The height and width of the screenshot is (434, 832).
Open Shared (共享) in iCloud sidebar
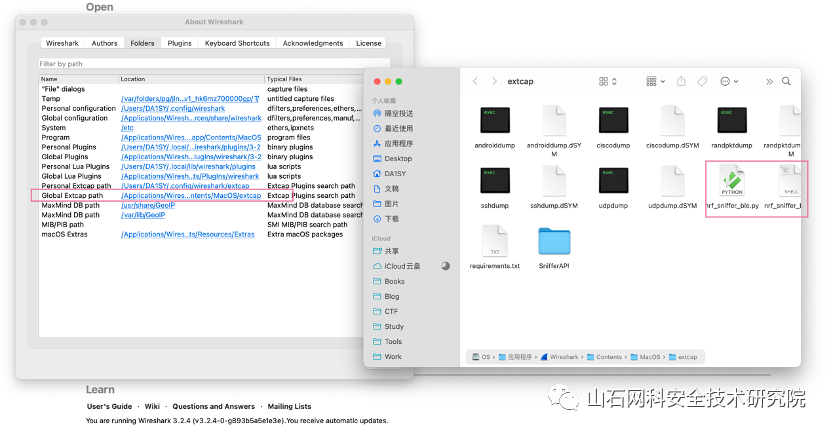386,251
